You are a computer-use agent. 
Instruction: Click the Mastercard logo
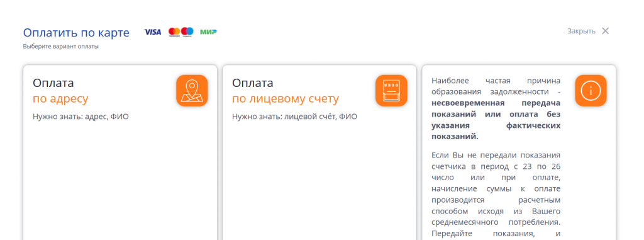175,31
